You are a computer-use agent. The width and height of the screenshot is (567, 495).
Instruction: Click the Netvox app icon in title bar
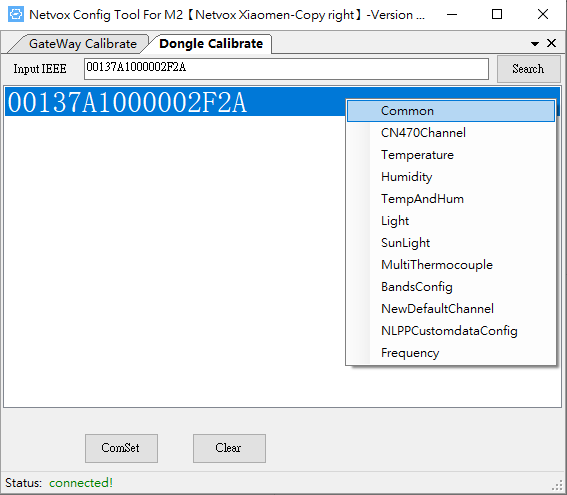point(16,14)
